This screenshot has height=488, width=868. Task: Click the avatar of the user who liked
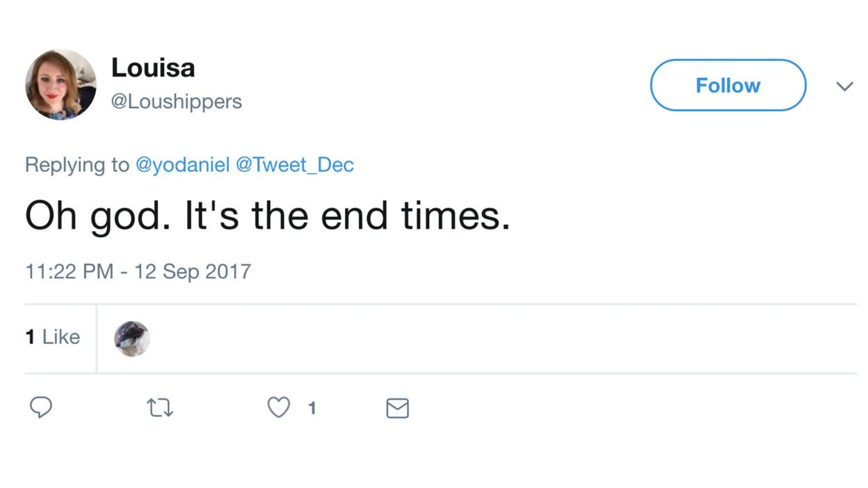[x=132, y=339]
